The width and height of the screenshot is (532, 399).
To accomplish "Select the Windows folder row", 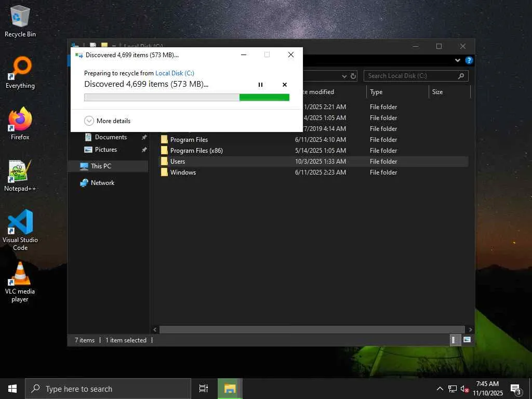I will (x=314, y=172).
